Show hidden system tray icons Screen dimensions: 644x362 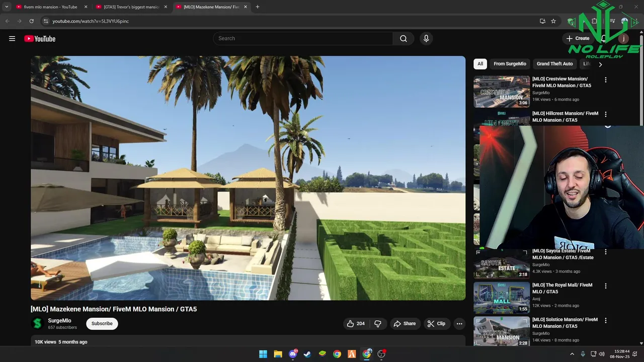[x=572, y=354]
